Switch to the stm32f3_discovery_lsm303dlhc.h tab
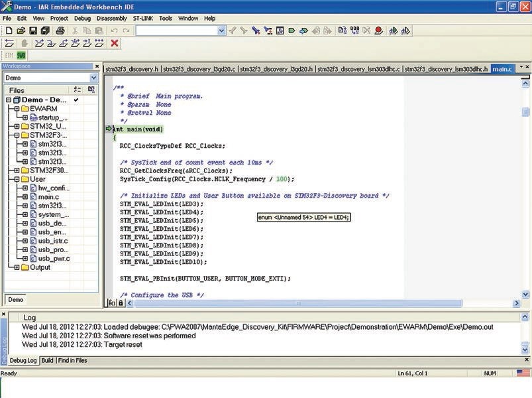The image size is (532, 398). [x=446, y=69]
